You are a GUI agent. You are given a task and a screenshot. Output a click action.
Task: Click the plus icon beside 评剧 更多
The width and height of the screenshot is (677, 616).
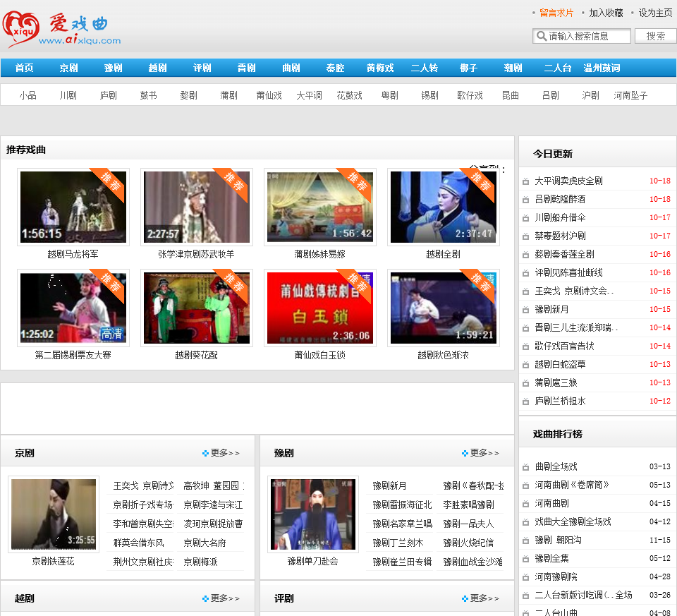tap(465, 598)
